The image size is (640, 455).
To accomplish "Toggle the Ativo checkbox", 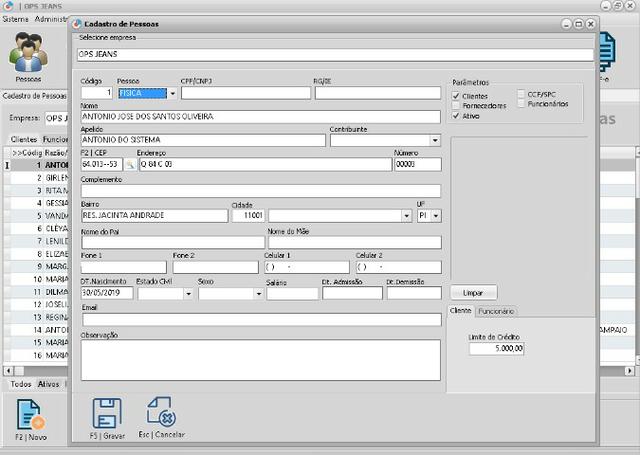I will click(456, 116).
